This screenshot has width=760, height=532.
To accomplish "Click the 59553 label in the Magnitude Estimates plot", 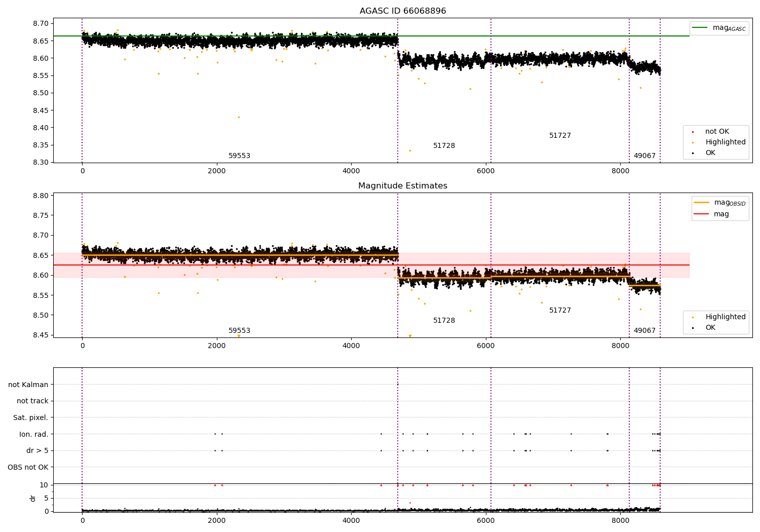I will click(239, 331).
